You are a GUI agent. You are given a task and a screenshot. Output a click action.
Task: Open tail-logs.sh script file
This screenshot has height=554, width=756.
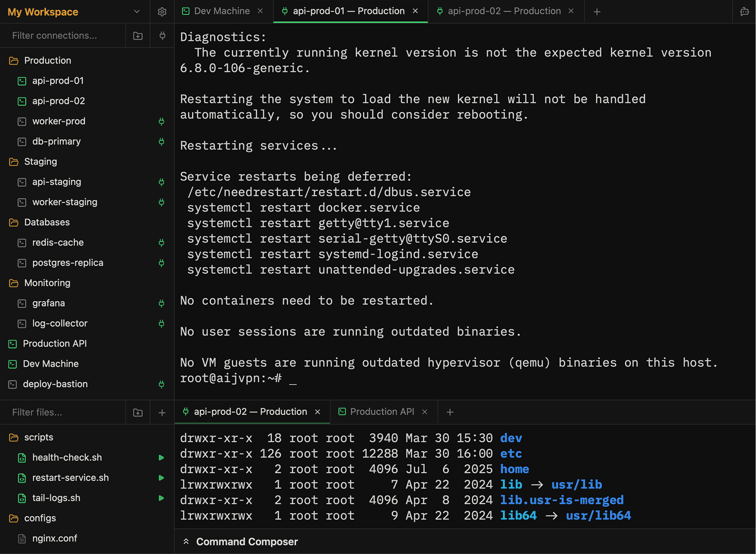87,498
